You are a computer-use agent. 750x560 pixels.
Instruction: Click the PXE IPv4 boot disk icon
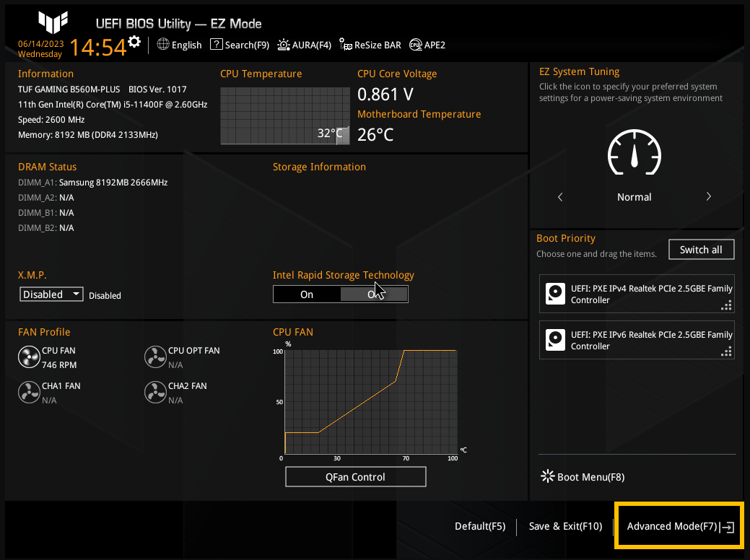555,294
